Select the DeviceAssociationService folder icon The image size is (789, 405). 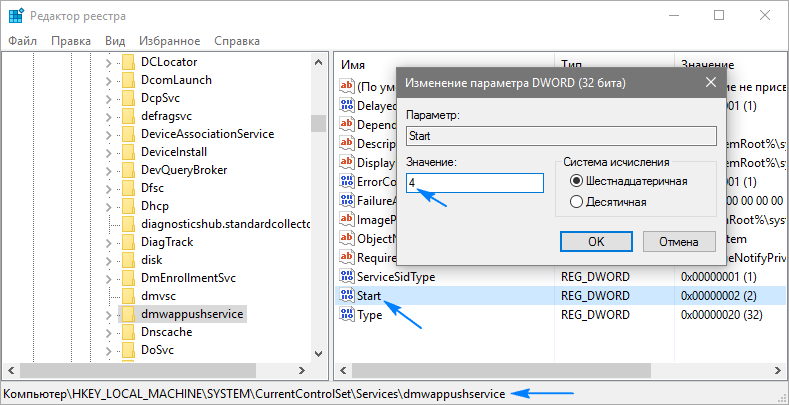coord(129,134)
